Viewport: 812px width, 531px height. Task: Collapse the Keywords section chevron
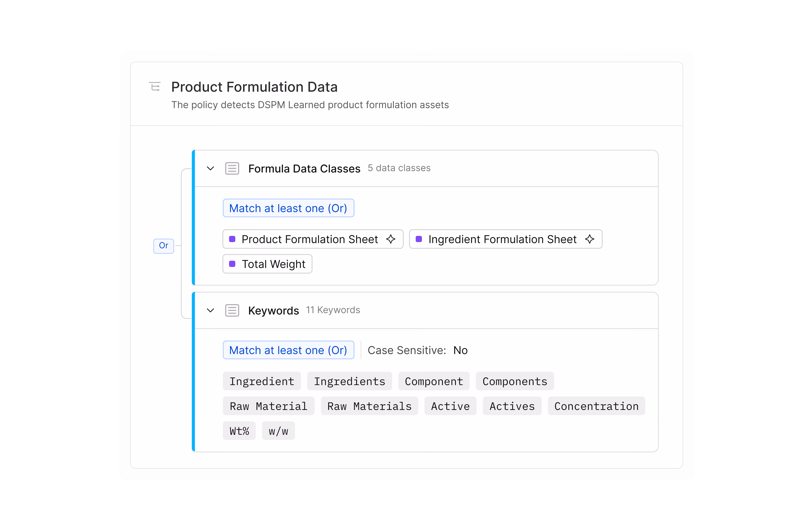point(210,310)
